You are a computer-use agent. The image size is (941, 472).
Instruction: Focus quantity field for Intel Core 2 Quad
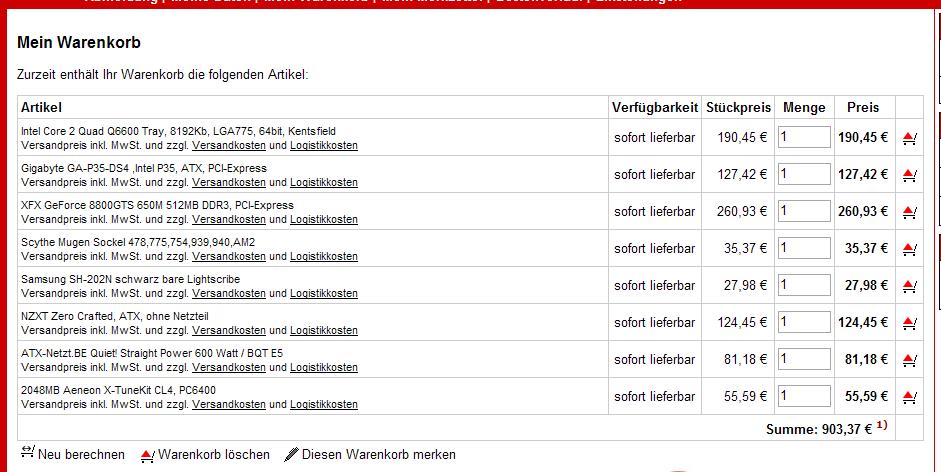point(804,137)
